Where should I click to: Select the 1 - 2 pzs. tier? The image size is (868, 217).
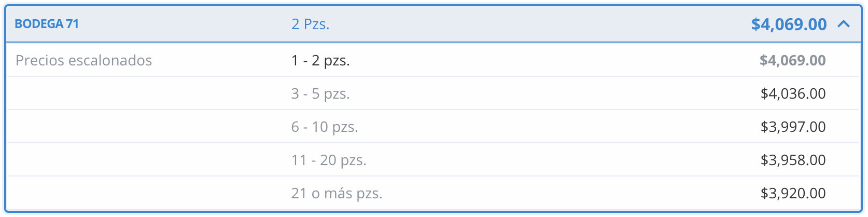click(x=320, y=60)
